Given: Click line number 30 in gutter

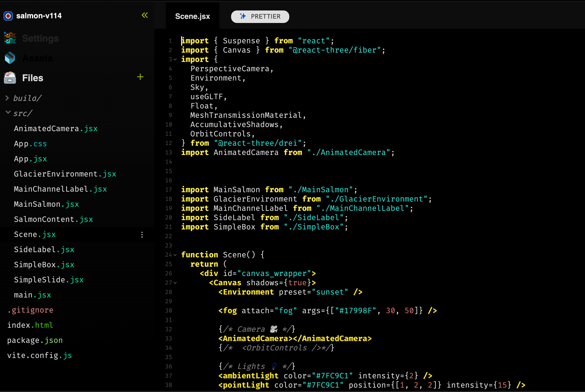Looking at the screenshot, I should pyautogui.click(x=169, y=311).
